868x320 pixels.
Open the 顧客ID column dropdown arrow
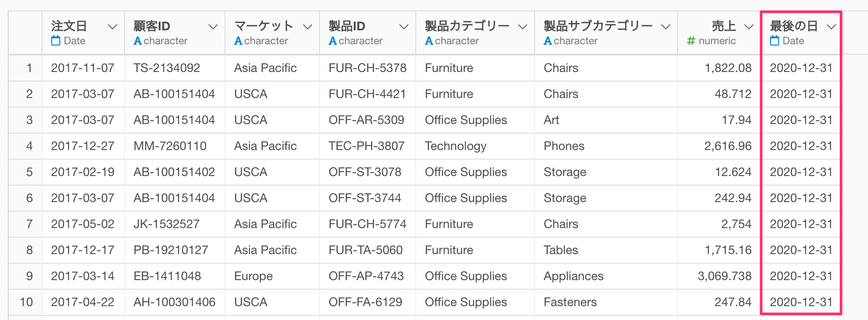[213, 27]
